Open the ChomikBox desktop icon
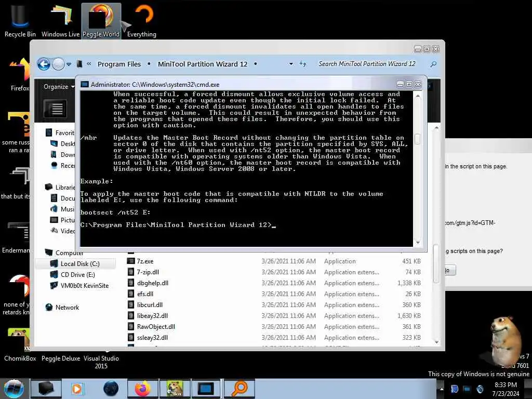This screenshot has width=532, height=399. tap(20, 344)
